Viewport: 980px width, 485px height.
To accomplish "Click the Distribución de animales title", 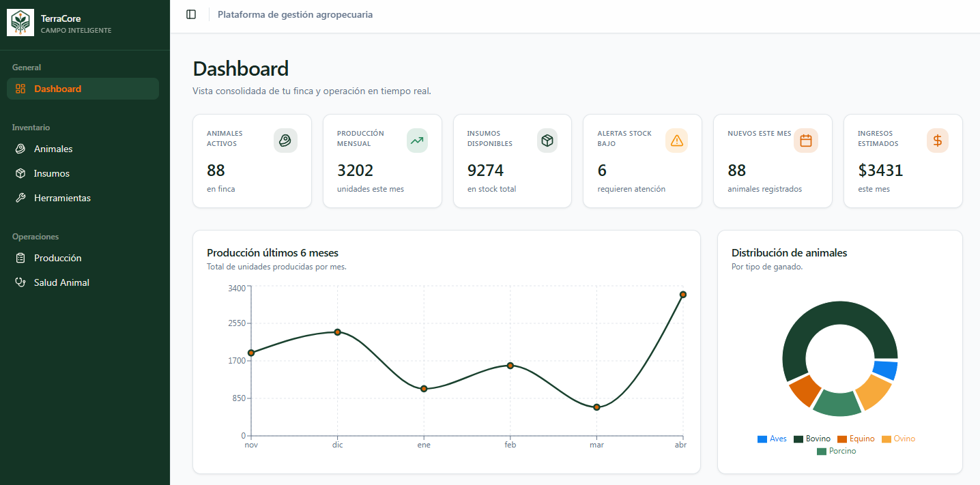I will (789, 253).
